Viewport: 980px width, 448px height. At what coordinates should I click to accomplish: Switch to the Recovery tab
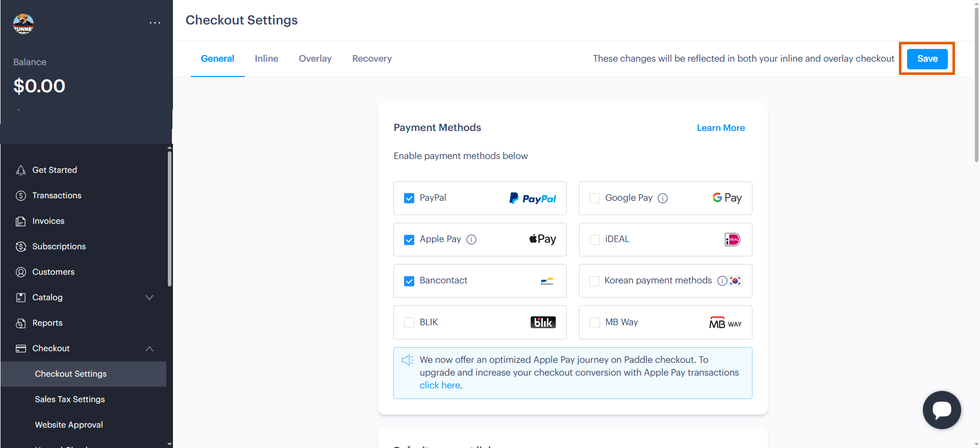pyautogui.click(x=372, y=59)
